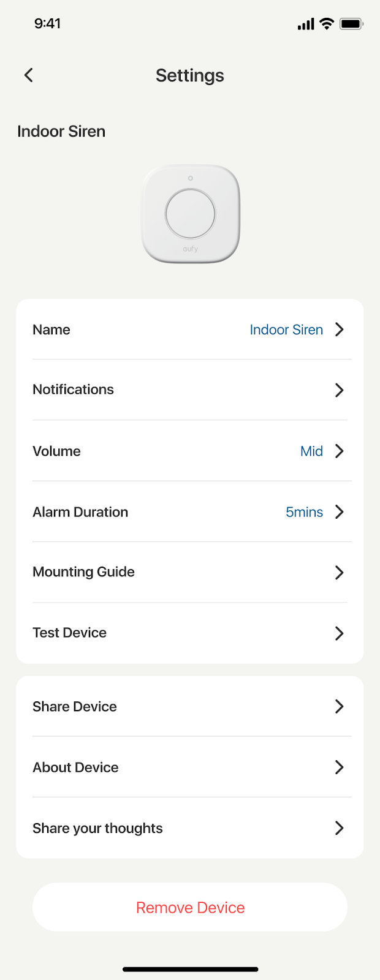Tap the Wi-Fi status icon
Screen dimensions: 380x980
[327, 24]
